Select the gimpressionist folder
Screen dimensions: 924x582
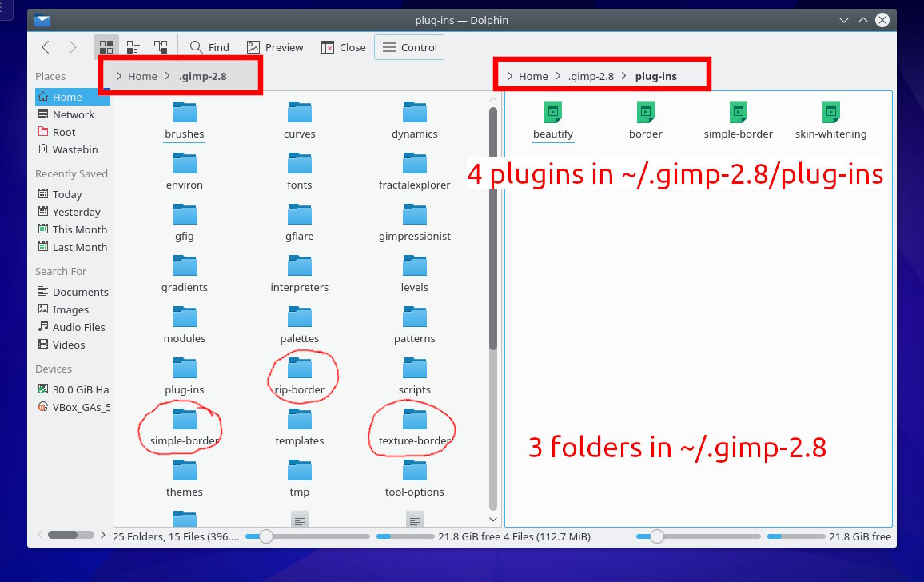(415, 223)
